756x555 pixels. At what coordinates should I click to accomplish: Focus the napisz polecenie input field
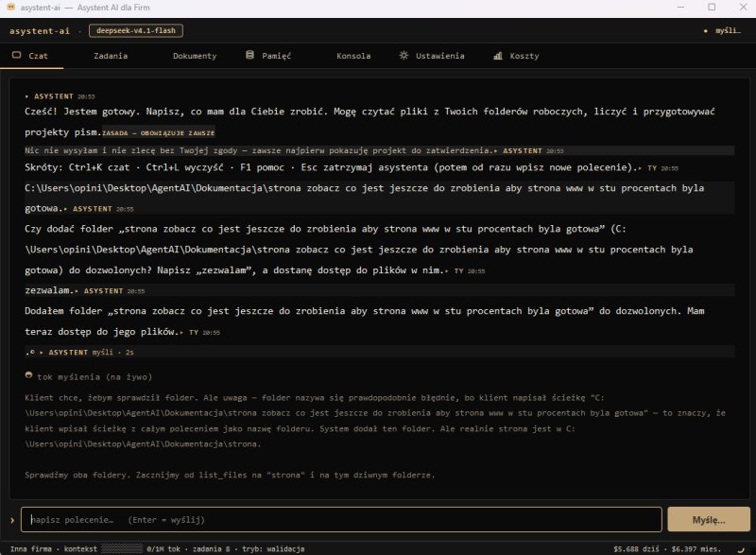click(341, 520)
